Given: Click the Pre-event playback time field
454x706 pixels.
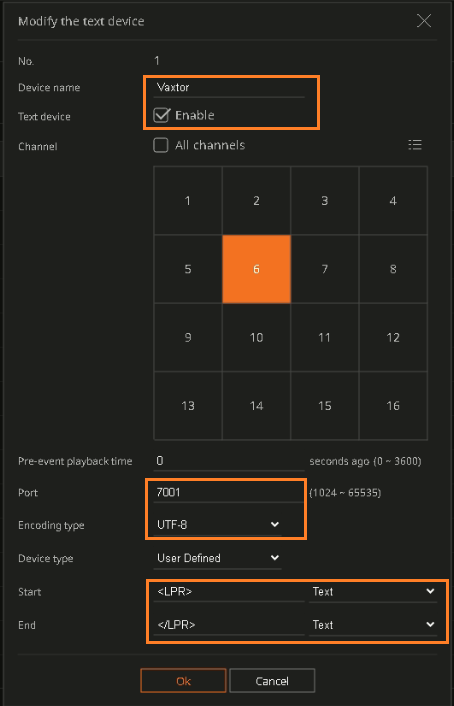Looking at the screenshot, I should (x=229, y=461).
